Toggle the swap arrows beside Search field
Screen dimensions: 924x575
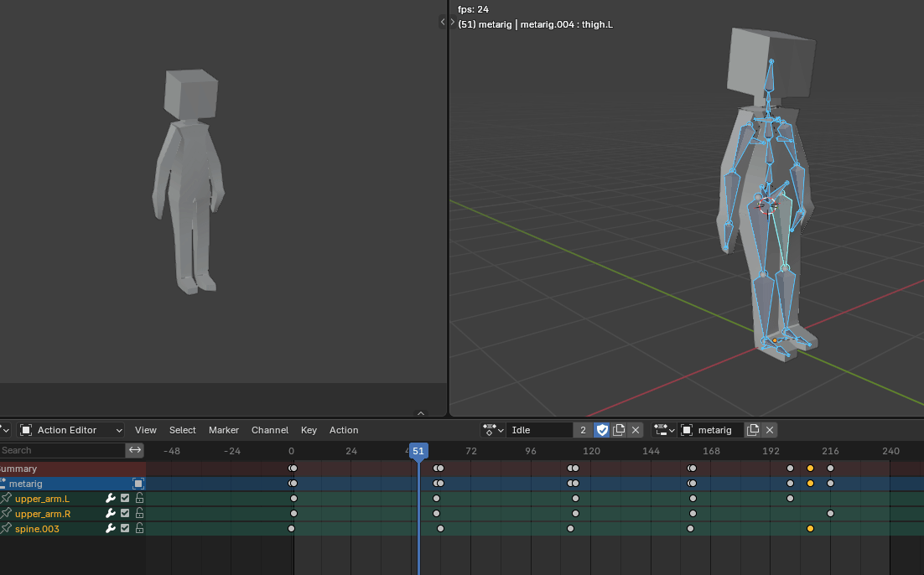pyautogui.click(x=135, y=450)
